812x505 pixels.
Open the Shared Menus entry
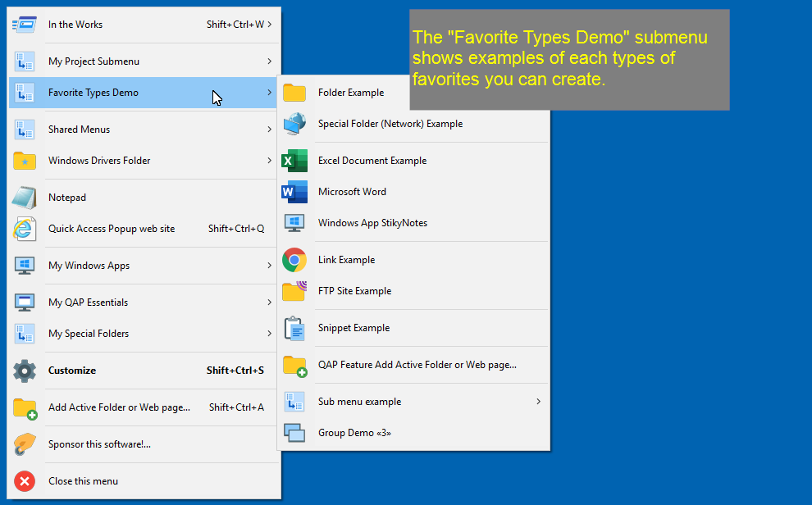pos(144,130)
